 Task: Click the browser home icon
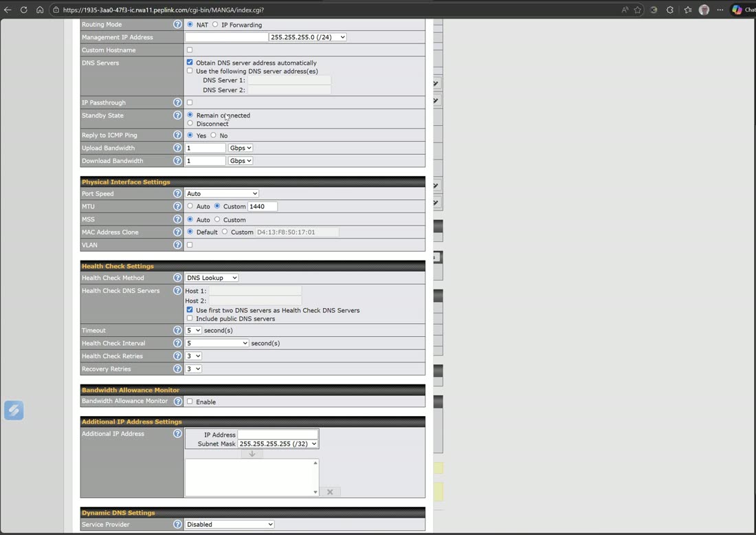pyautogui.click(x=40, y=10)
